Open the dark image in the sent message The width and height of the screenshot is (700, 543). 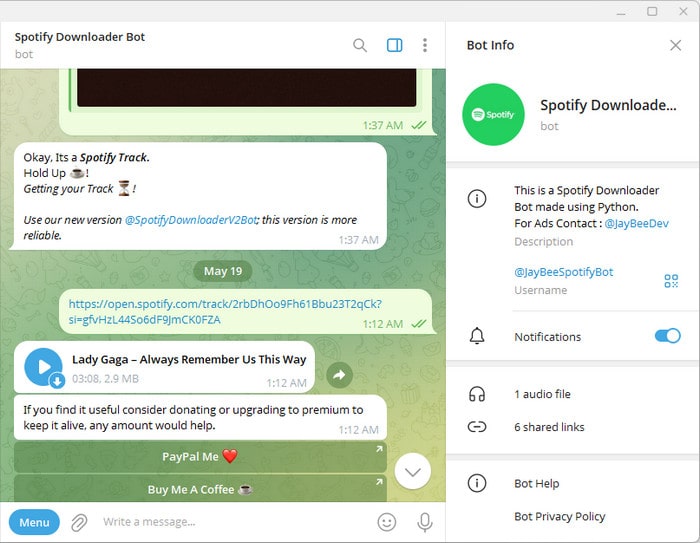(x=246, y=88)
